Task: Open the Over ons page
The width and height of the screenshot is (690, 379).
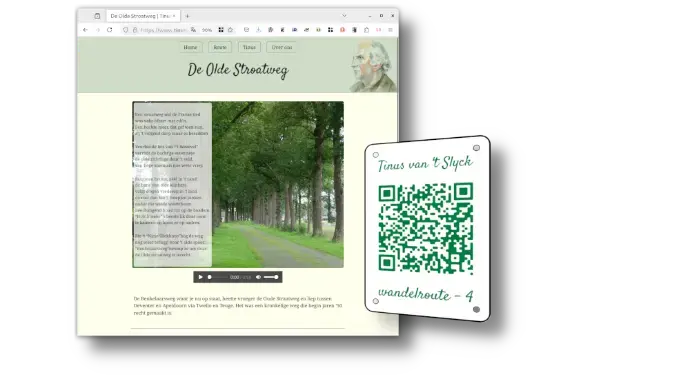Action: (282, 47)
